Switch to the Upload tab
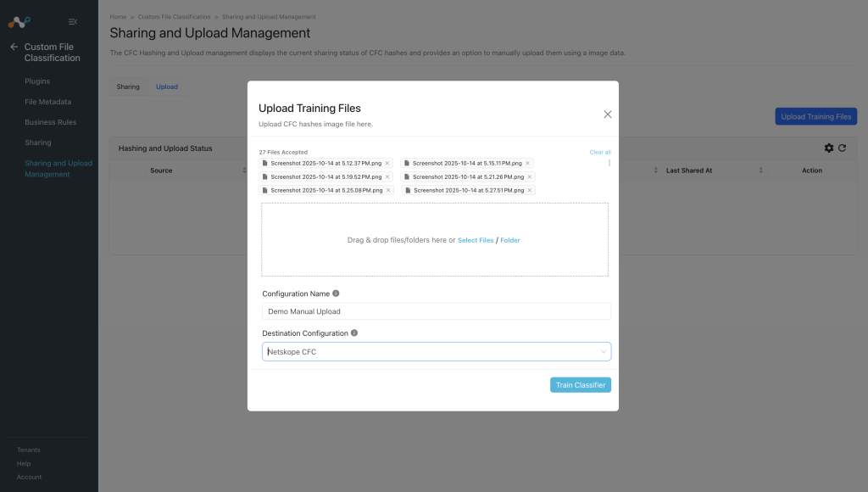 pos(167,87)
